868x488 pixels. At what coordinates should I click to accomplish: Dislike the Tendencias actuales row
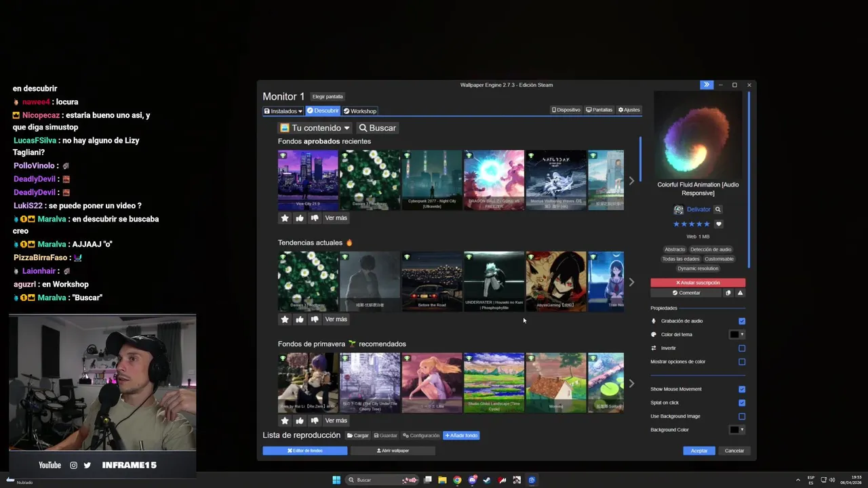point(315,319)
